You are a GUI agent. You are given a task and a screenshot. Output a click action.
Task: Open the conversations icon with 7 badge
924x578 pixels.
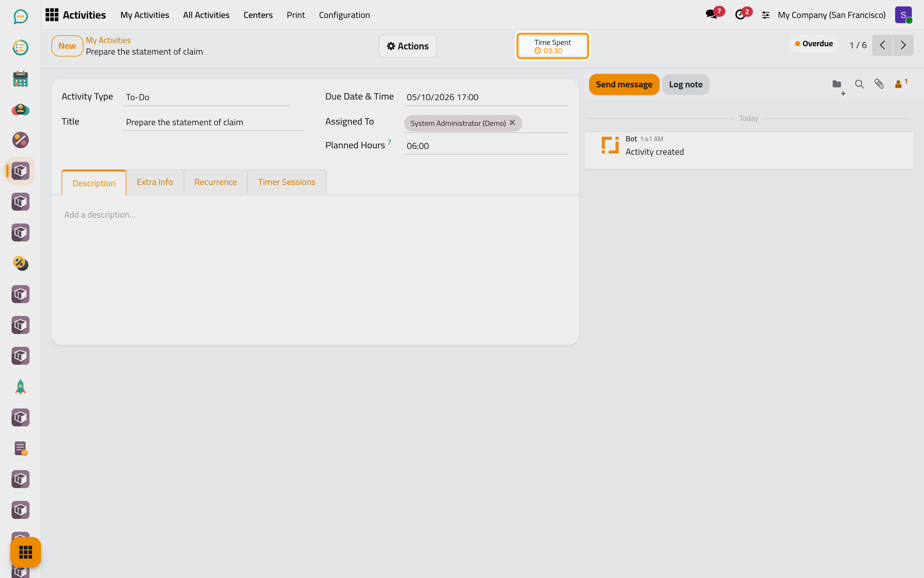coord(714,14)
